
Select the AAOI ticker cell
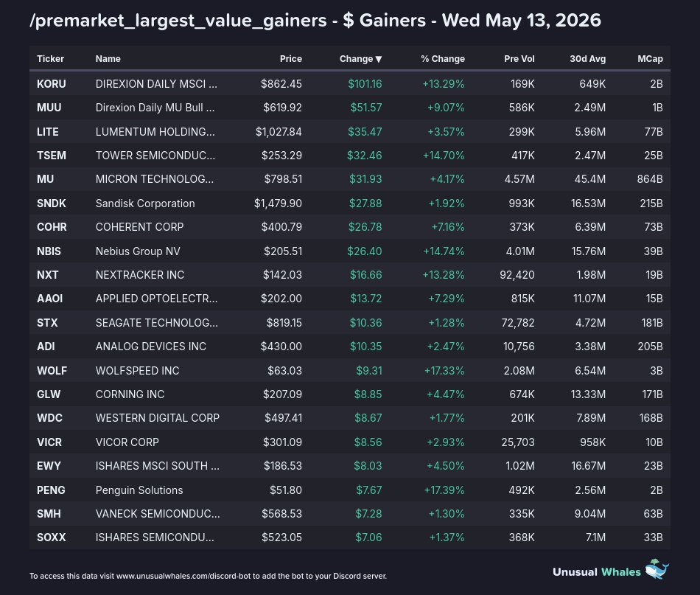49,299
